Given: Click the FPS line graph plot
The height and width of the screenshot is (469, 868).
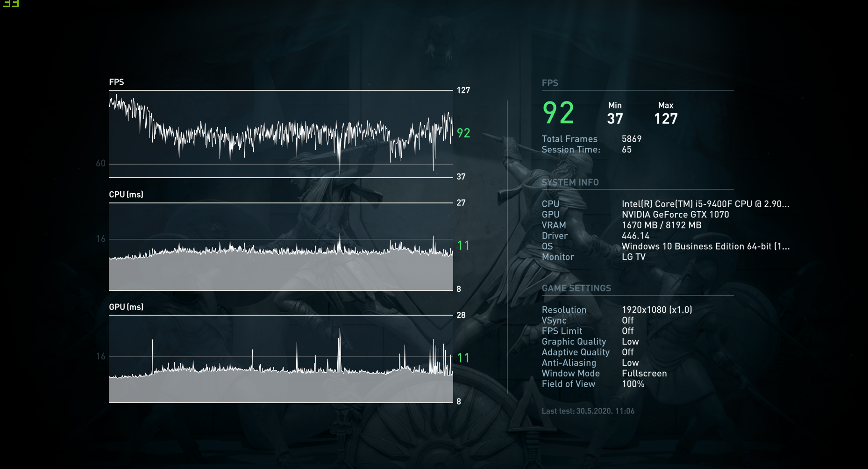Looking at the screenshot, I should (281, 134).
